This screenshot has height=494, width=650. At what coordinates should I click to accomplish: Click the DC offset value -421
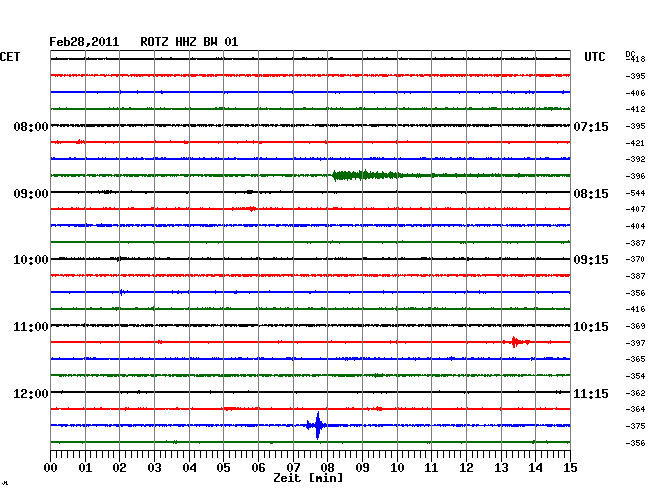pos(635,143)
